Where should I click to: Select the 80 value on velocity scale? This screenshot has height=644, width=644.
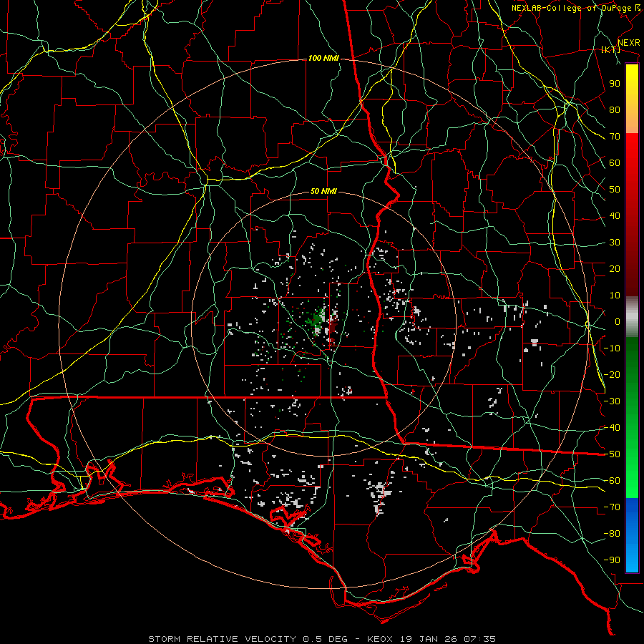tap(615, 109)
